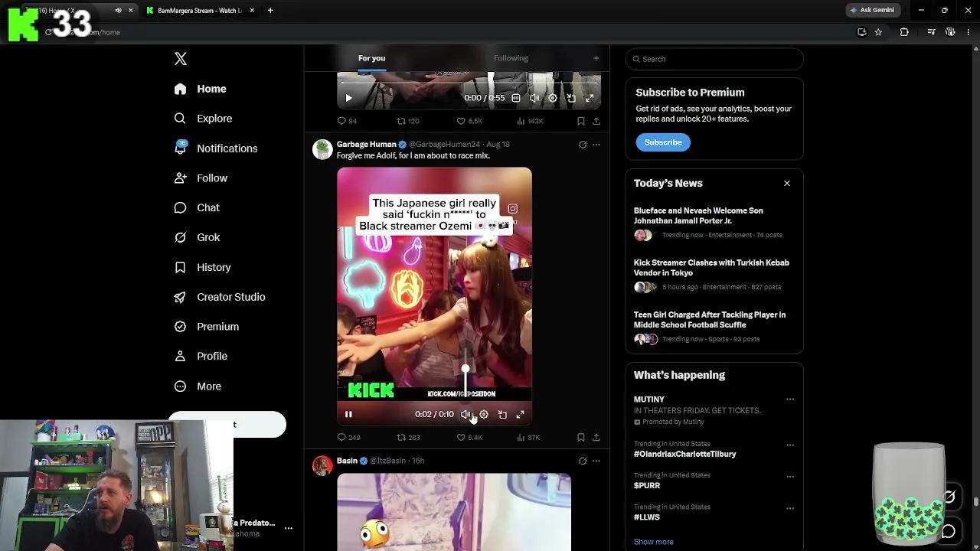Image resolution: width=980 pixels, height=551 pixels.
Task: Open Creator Studio from the sidebar
Action: click(219, 297)
